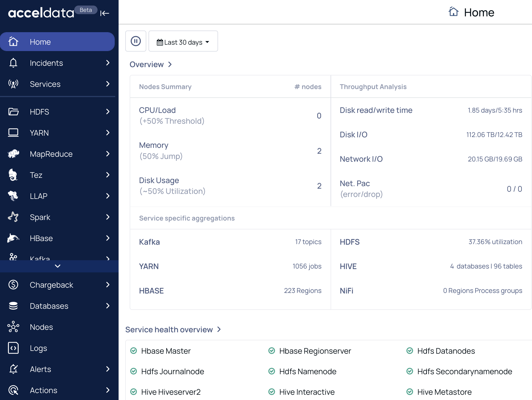The width and height of the screenshot is (532, 400).
Task: Click the 37.36% utilization HDFS value
Action: pyautogui.click(x=495, y=242)
